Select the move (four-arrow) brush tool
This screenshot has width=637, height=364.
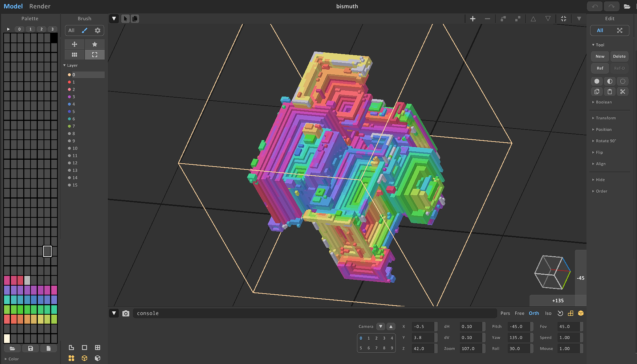(74, 44)
